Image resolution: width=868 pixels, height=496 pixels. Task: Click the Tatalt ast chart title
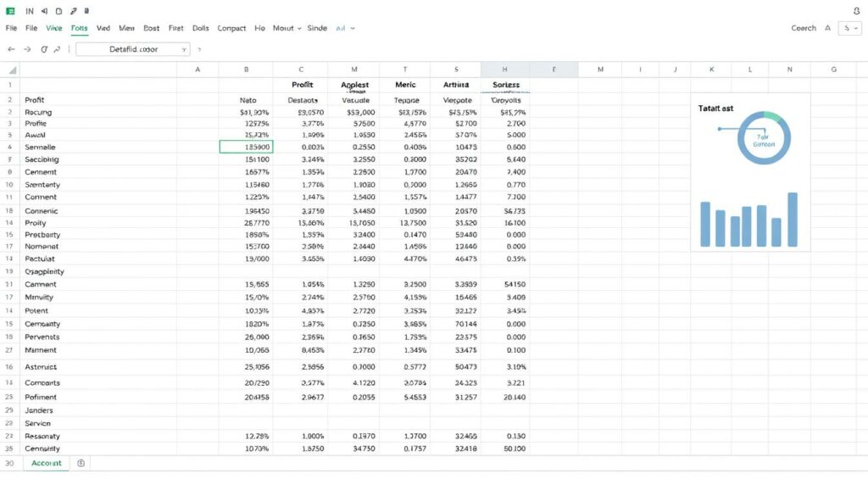(x=715, y=109)
